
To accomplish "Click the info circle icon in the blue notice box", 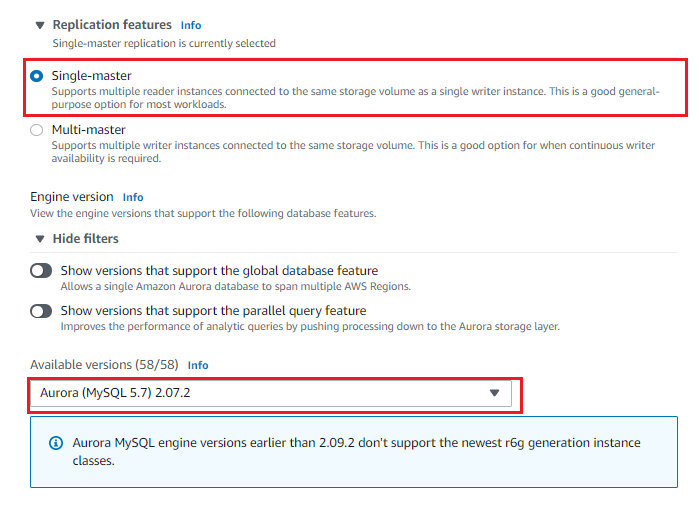I will [56, 443].
